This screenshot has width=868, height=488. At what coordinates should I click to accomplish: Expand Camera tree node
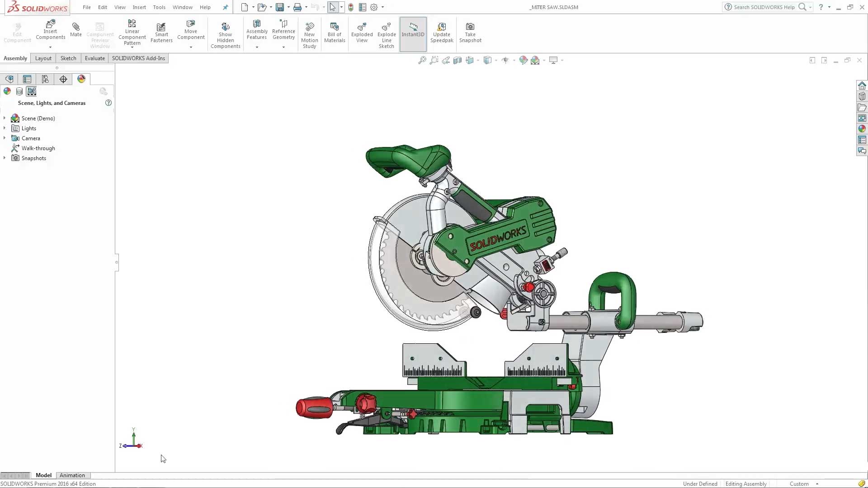pos(5,138)
